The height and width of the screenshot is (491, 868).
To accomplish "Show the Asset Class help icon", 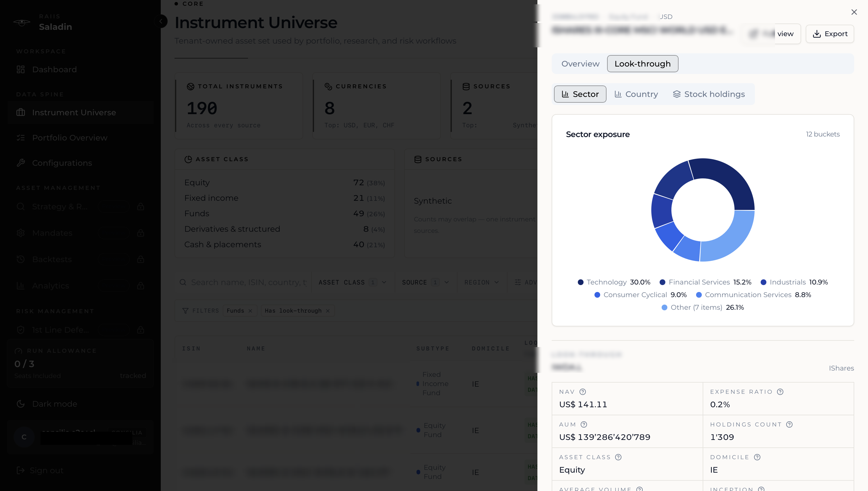I will [618, 457].
